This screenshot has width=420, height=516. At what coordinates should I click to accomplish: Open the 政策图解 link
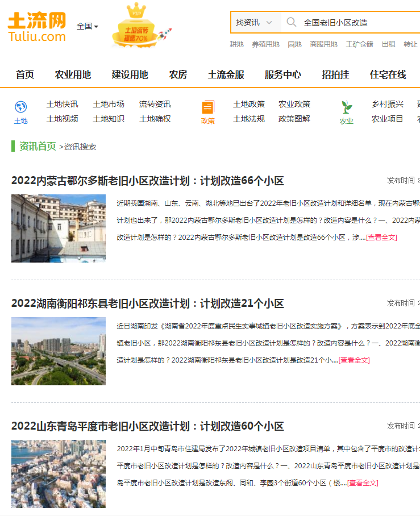point(294,119)
